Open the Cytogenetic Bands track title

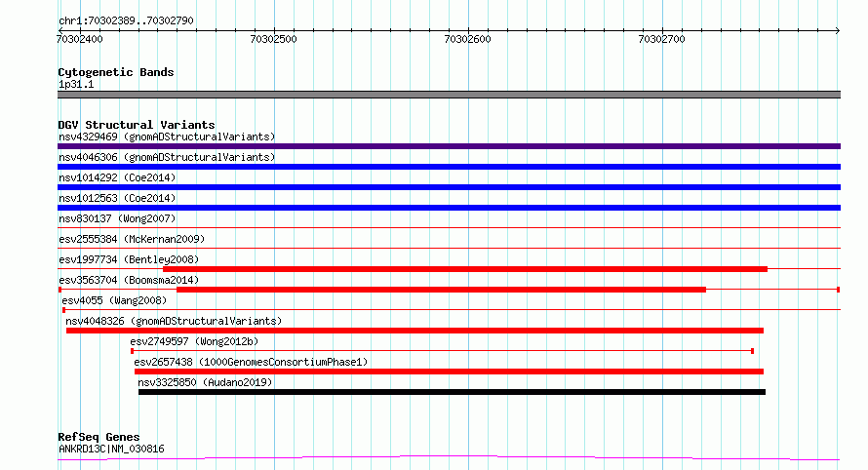[x=116, y=72]
